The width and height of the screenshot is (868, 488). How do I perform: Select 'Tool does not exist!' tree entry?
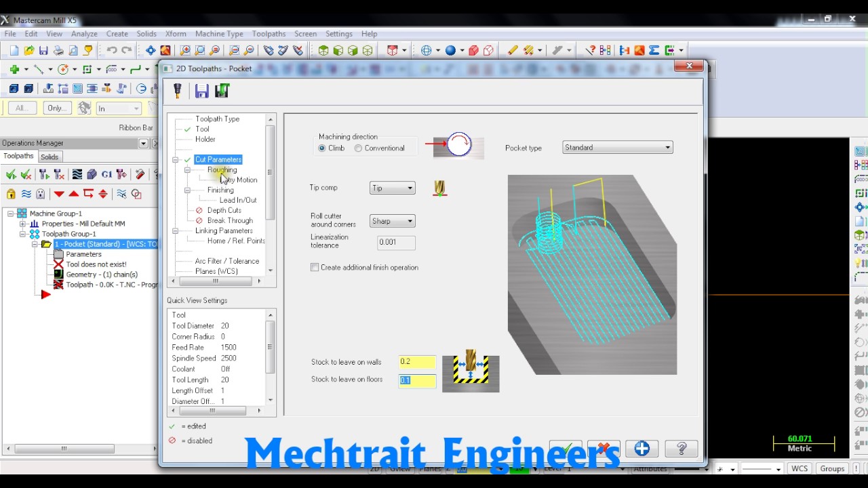(96, 264)
